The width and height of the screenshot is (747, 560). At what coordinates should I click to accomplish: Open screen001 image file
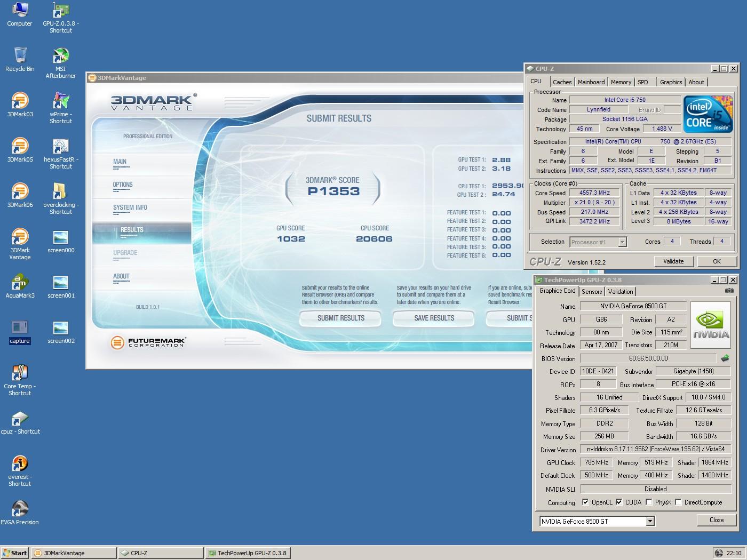point(61,286)
